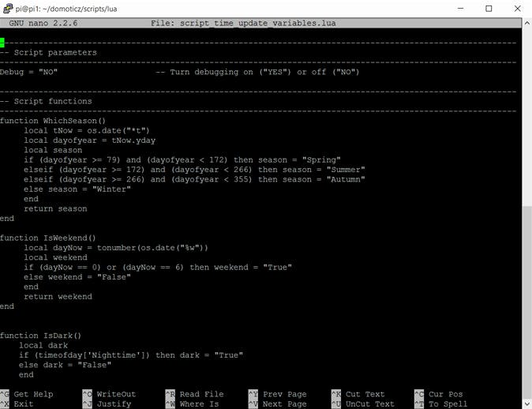The height and width of the screenshot is (409, 532).
Task: Click the 'if (dayNow == 0)' line
Action: click(158, 268)
